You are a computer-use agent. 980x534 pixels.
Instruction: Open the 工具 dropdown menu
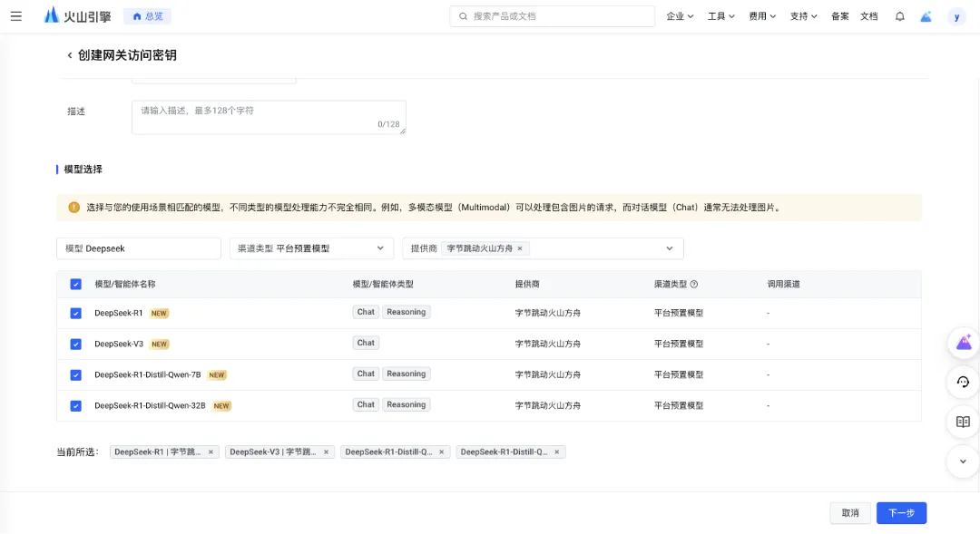(x=720, y=16)
